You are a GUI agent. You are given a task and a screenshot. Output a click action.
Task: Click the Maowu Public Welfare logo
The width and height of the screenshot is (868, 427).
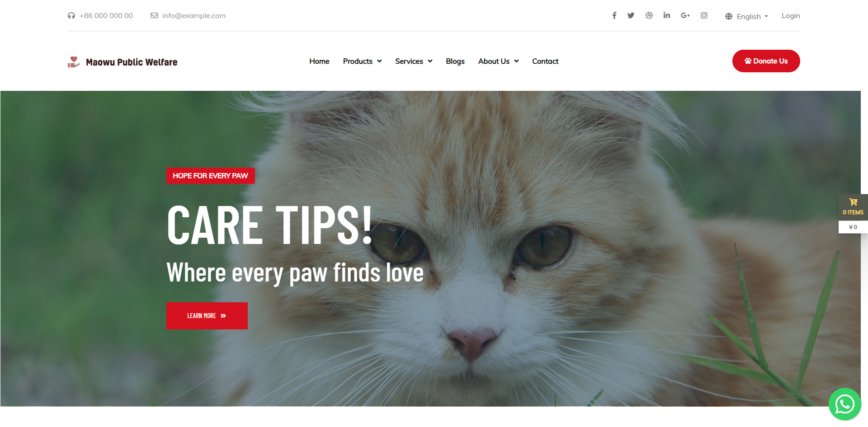pyautogui.click(x=123, y=62)
